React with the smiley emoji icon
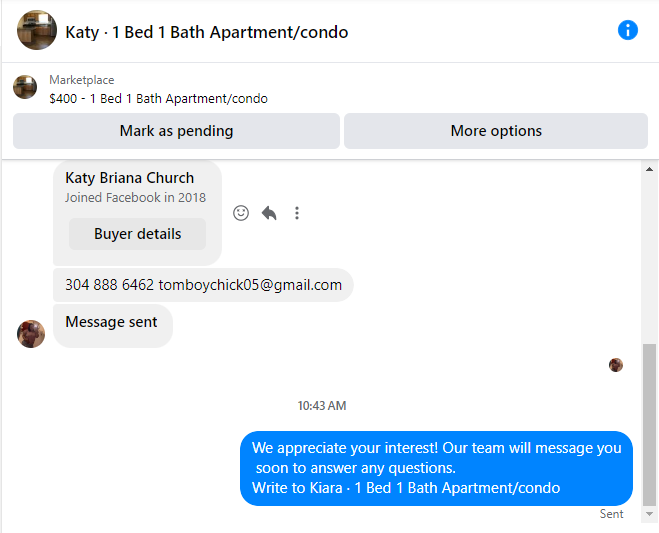The image size is (659, 533). coord(241,213)
